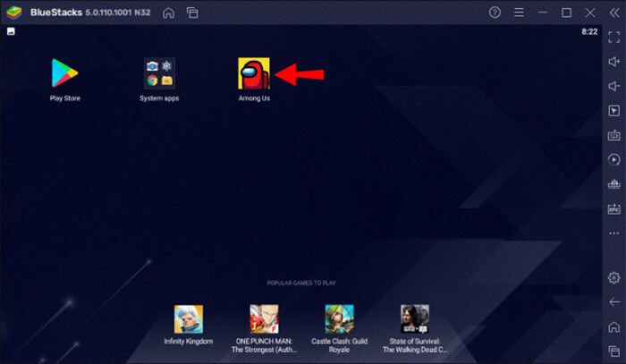Open BlueStacks settings gear icon

(614, 278)
